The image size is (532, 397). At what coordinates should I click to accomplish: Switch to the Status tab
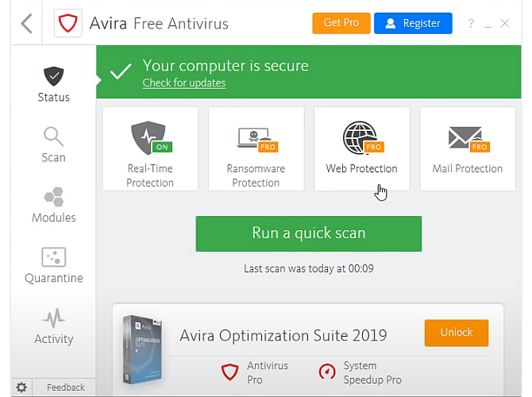53,85
